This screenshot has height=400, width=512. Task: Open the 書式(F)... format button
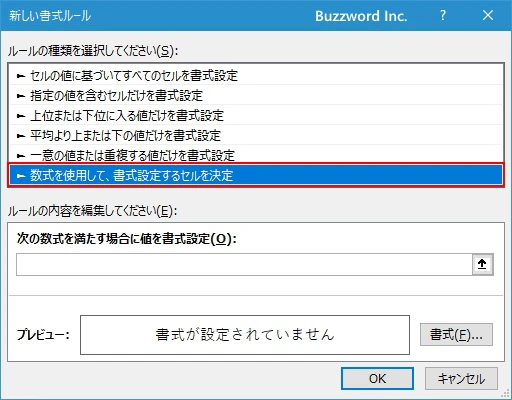(x=456, y=334)
